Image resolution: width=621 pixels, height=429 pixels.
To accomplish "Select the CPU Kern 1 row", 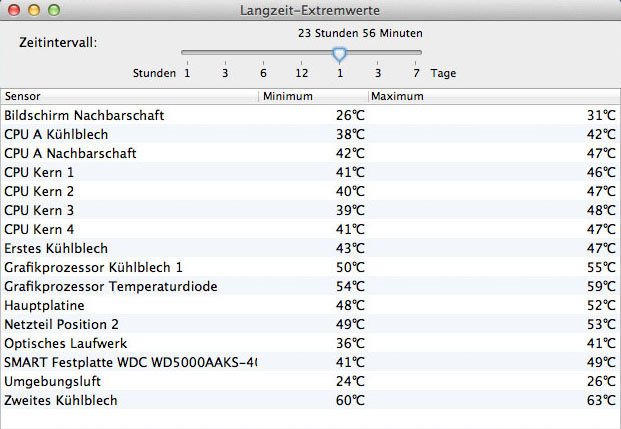I will click(x=310, y=172).
